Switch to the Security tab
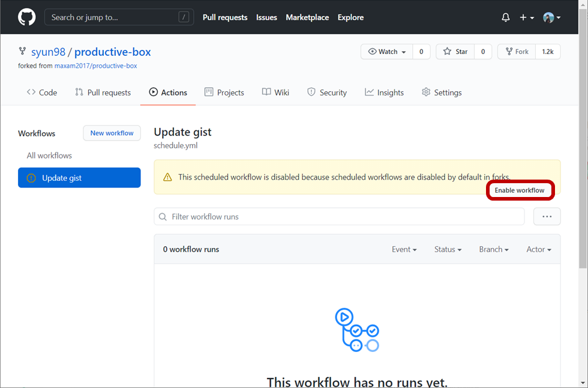 click(327, 92)
